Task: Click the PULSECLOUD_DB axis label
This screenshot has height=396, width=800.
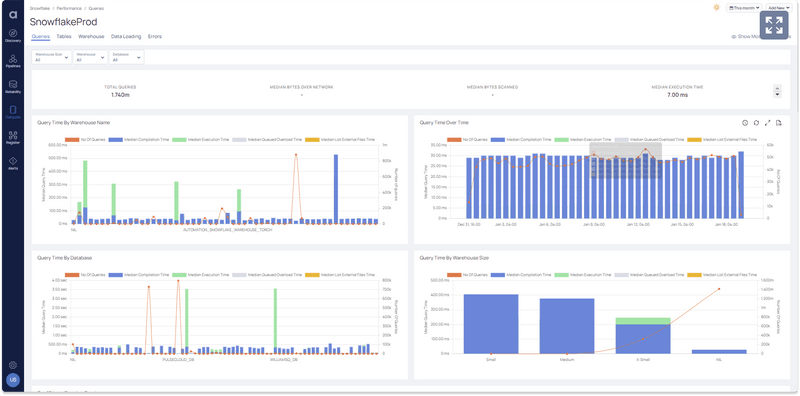Action: pos(178,359)
